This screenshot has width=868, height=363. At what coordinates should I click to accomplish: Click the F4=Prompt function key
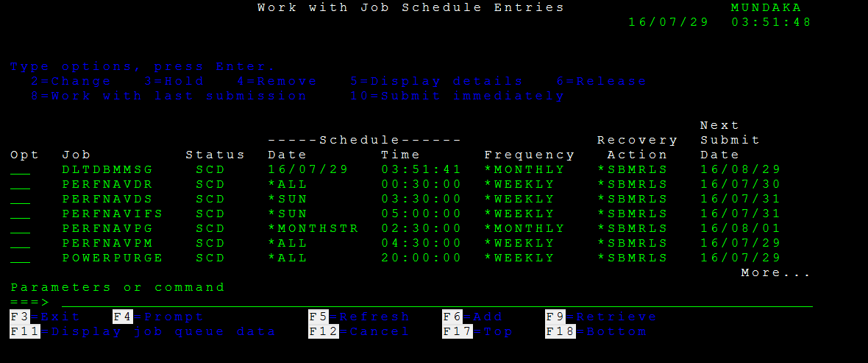157,317
